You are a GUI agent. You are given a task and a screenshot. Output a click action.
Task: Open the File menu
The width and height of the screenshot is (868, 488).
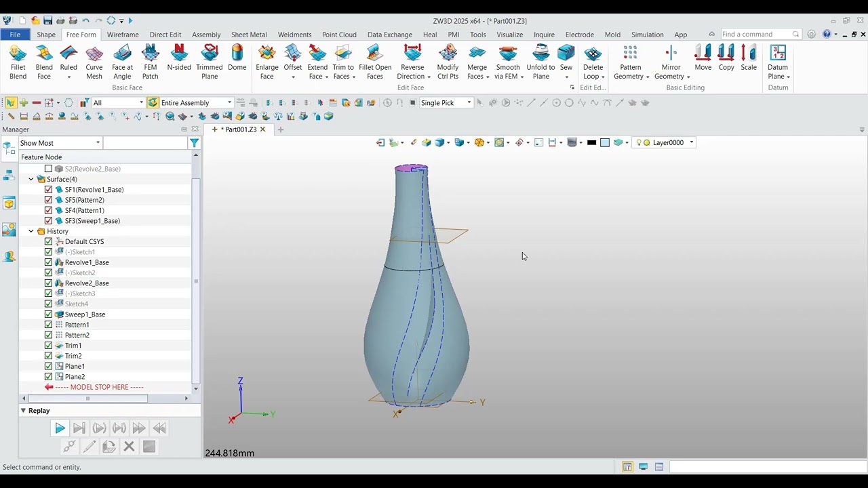(15, 35)
